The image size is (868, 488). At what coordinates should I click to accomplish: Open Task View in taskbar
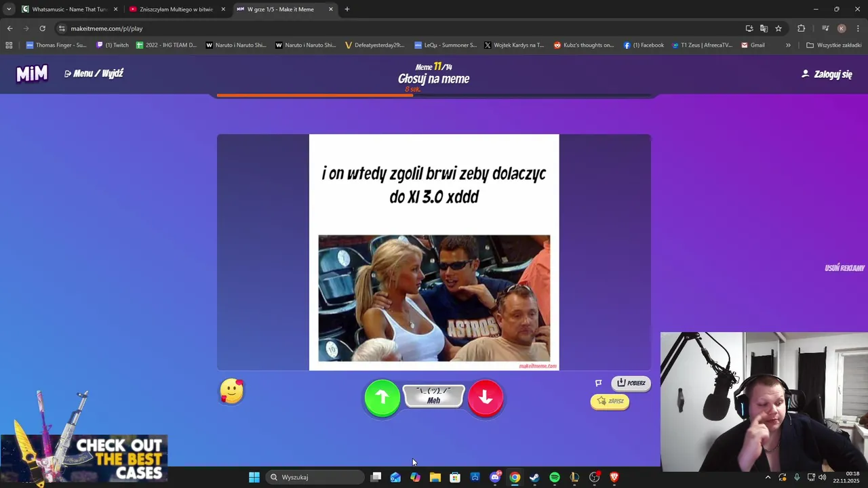coord(376,477)
